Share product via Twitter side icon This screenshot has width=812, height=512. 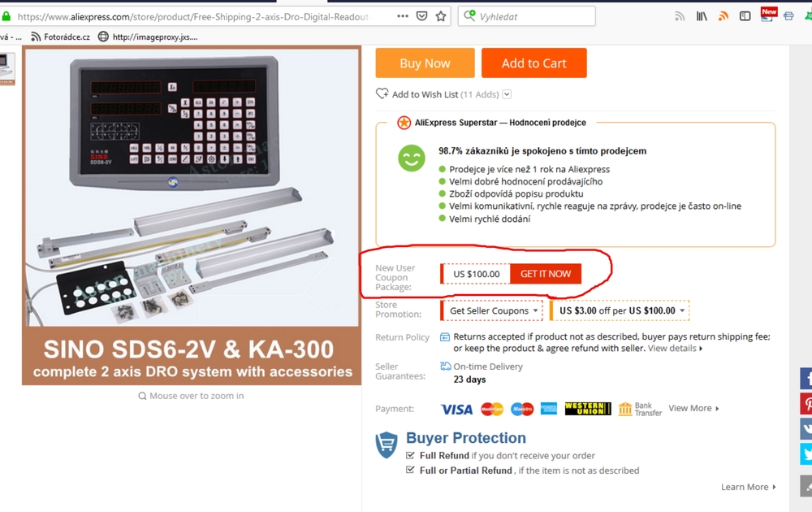(806, 454)
